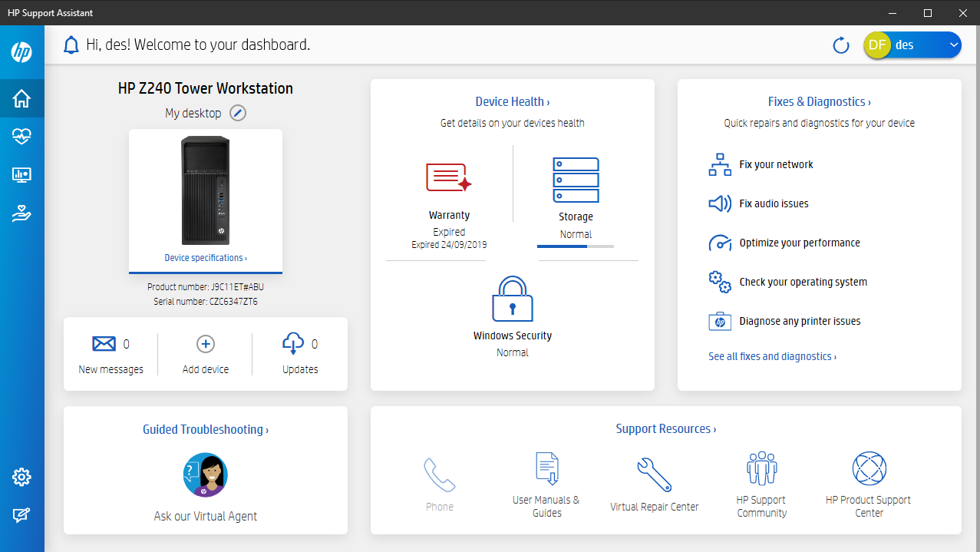The height and width of the screenshot is (552, 980).
Task: Open the Home dashboard sidebar icon
Action: 21,98
